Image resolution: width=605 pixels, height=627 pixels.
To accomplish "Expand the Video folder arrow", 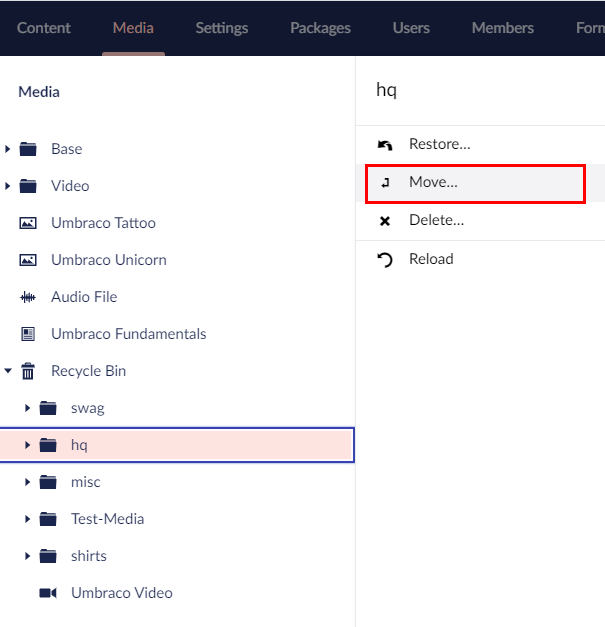I will [x=8, y=186].
